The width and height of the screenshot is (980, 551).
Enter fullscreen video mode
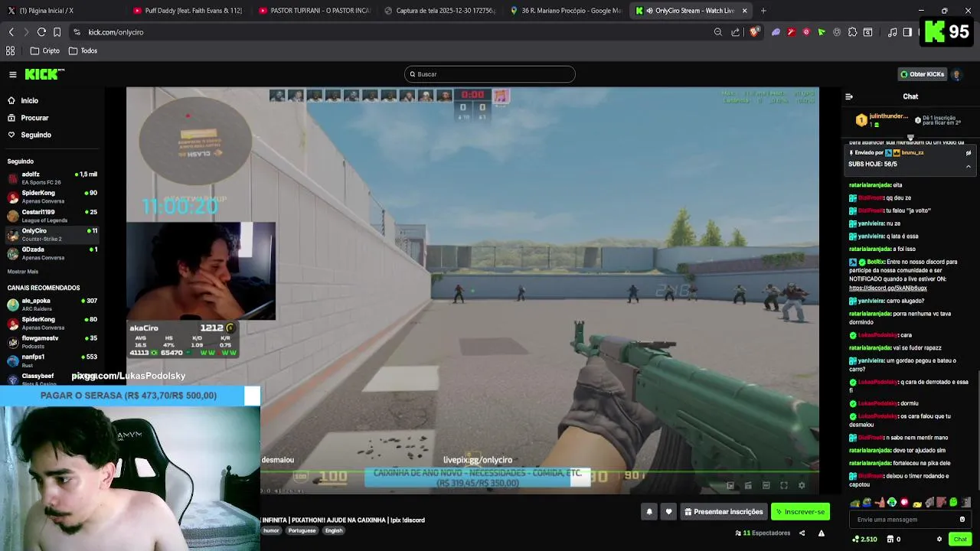pyautogui.click(x=784, y=485)
